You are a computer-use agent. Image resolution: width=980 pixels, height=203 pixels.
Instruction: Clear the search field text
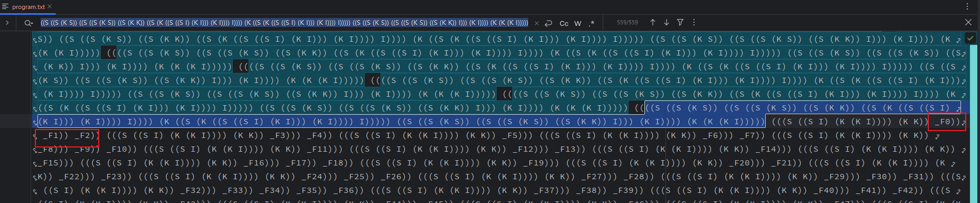[537, 23]
